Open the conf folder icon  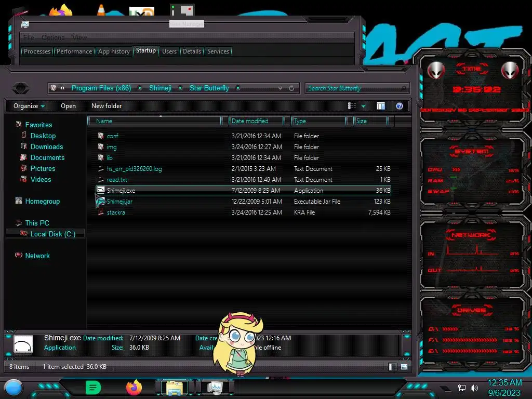tap(101, 136)
